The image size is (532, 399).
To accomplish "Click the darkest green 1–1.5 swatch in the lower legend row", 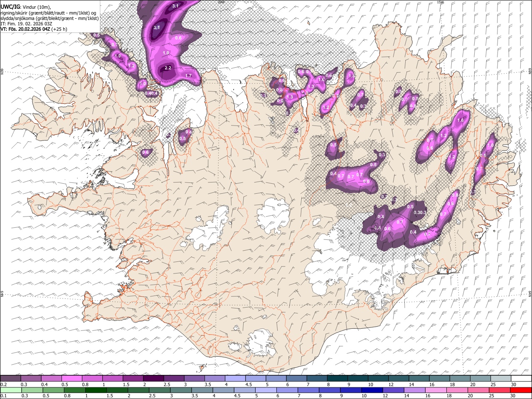I will click(x=96, y=390).
